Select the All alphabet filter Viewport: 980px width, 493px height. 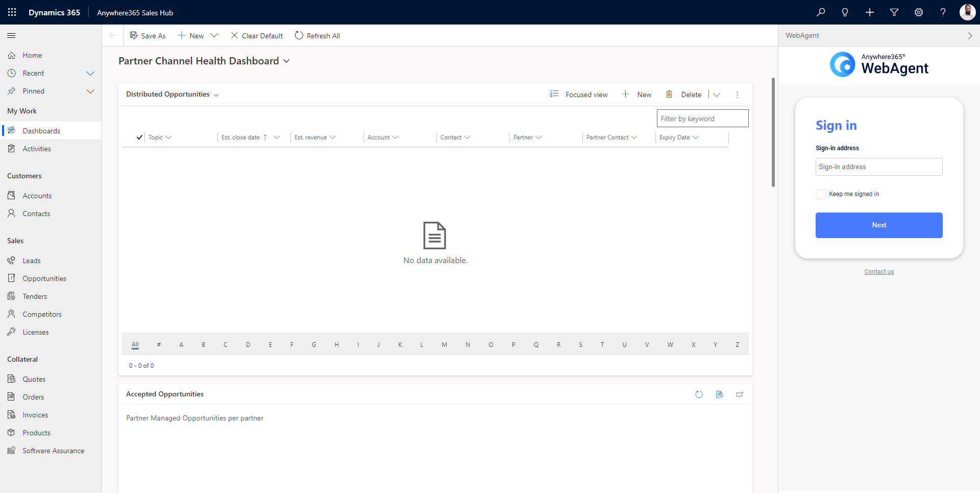pyautogui.click(x=135, y=345)
